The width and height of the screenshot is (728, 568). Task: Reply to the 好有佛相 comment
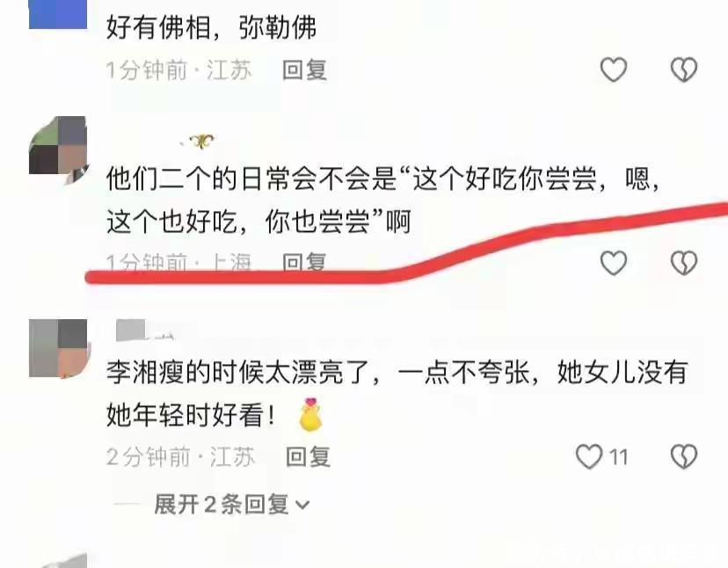tap(304, 70)
